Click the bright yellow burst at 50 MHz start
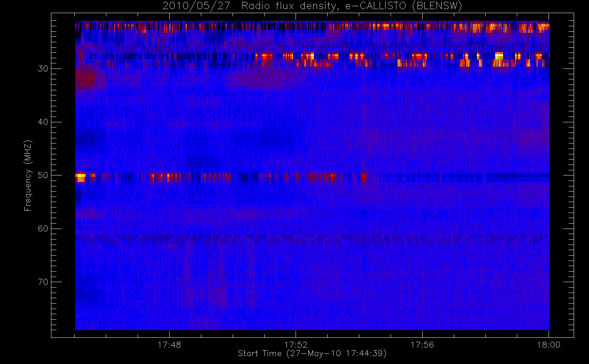The image size is (589, 364). (80, 177)
